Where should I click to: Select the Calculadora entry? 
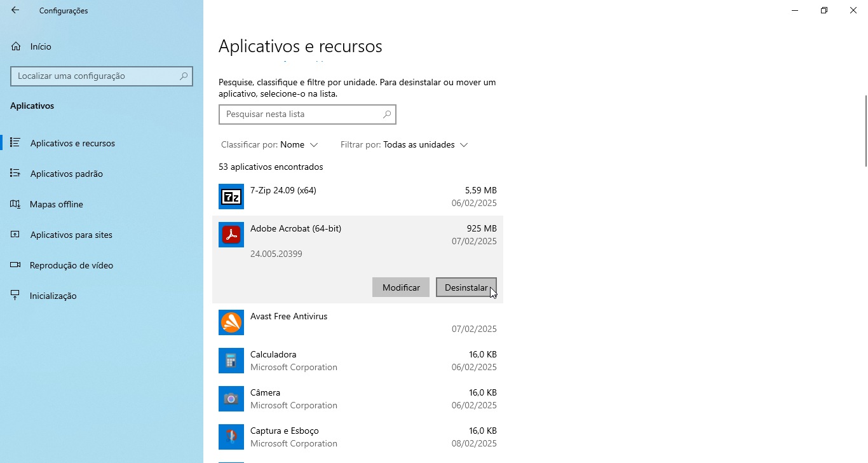[358, 361]
